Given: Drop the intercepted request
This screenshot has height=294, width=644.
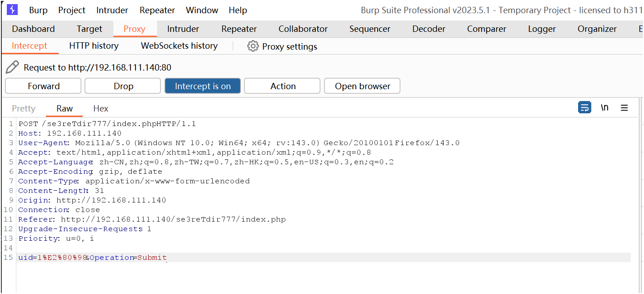Looking at the screenshot, I should click(123, 86).
